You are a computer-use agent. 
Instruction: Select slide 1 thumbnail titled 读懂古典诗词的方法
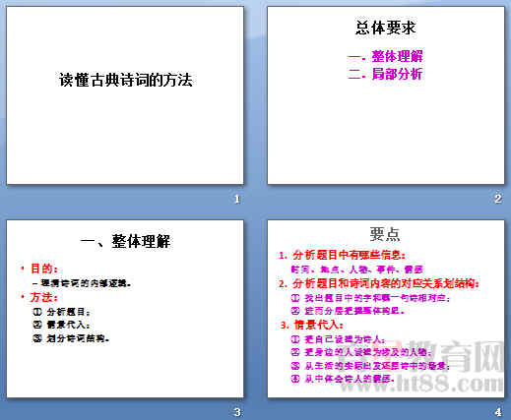click(x=125, y=95)
